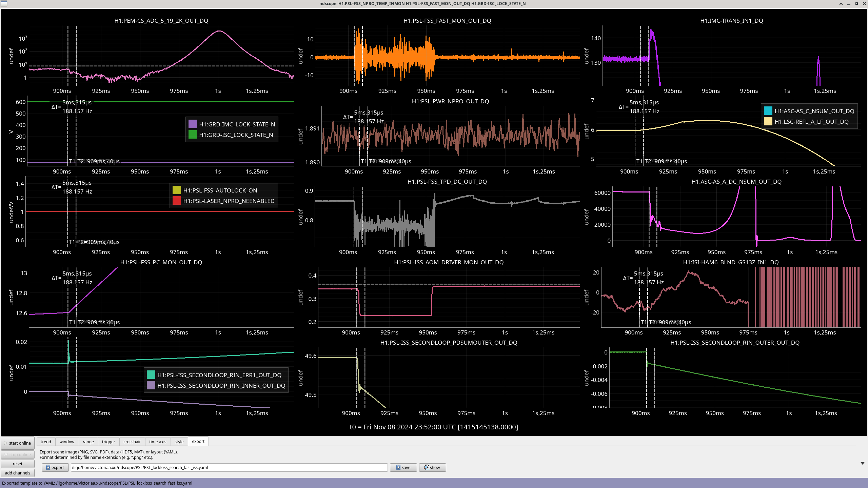Screen dimensions: 868x488
Task: Click the t0 timestamp label below plots
Action: 434,427
